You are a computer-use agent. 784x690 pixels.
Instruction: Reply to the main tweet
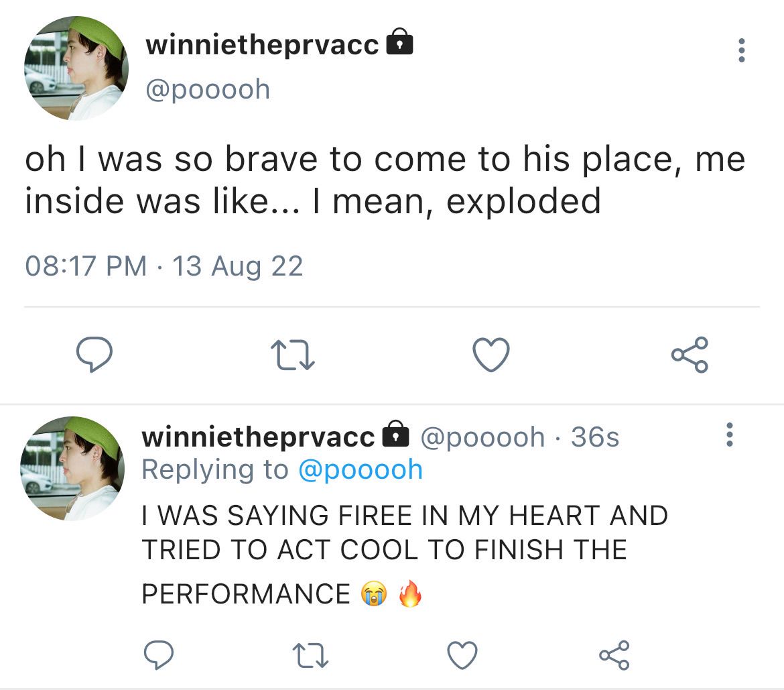(92, 354)
